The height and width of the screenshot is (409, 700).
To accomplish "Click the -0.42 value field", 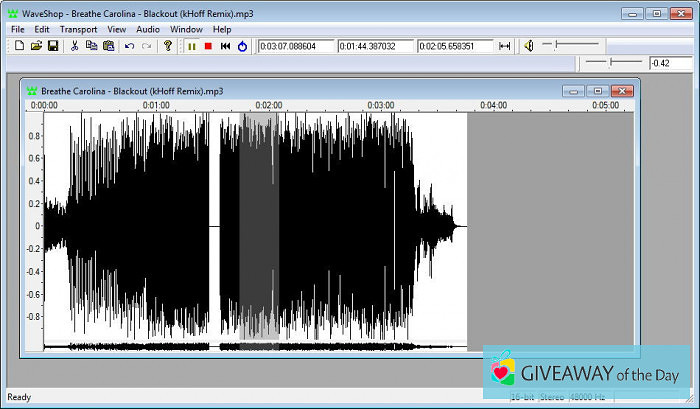I will click(x=671, y=63).
